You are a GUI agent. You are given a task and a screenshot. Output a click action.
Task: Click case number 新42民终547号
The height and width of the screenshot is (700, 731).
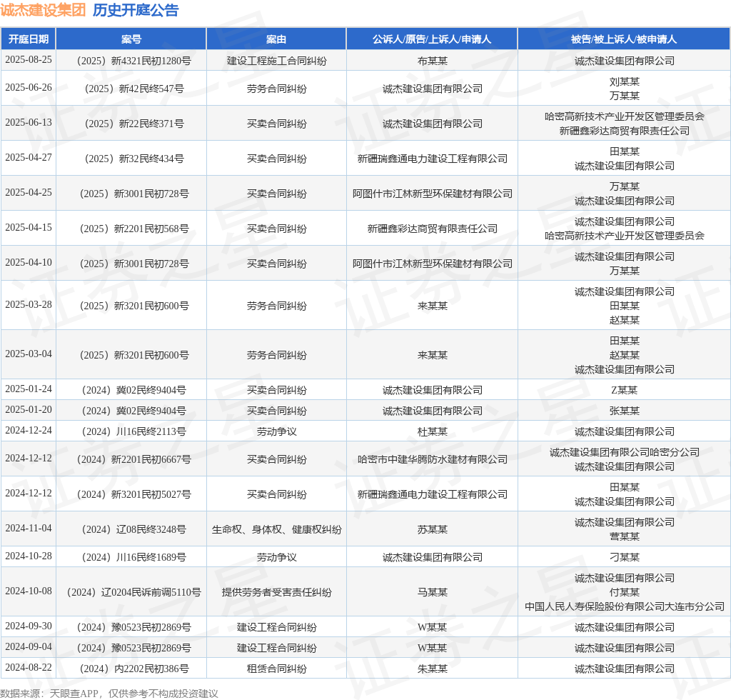(133, 89)
